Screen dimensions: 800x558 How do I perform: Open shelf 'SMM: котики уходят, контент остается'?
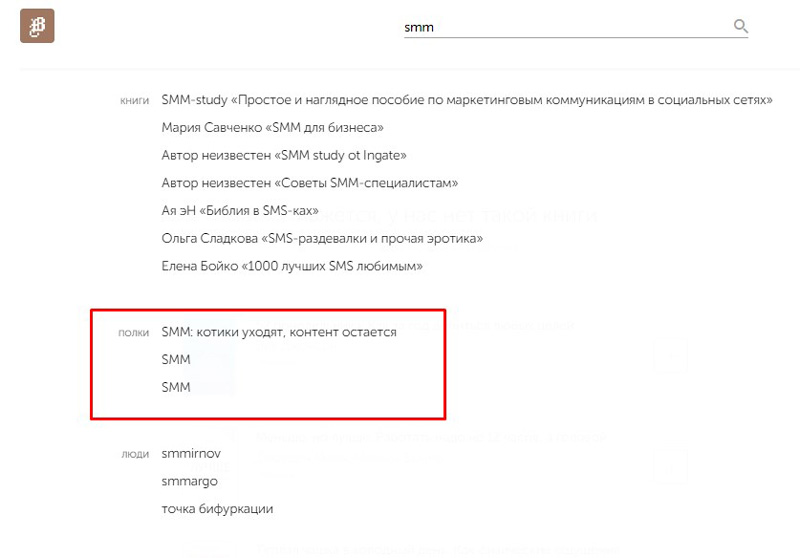click(x=278, y=332)
